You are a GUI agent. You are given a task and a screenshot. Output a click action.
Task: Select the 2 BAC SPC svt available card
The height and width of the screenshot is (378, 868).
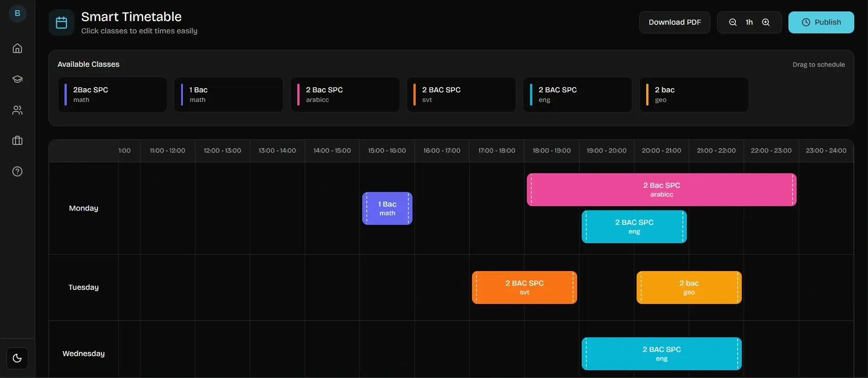[461, 95]
